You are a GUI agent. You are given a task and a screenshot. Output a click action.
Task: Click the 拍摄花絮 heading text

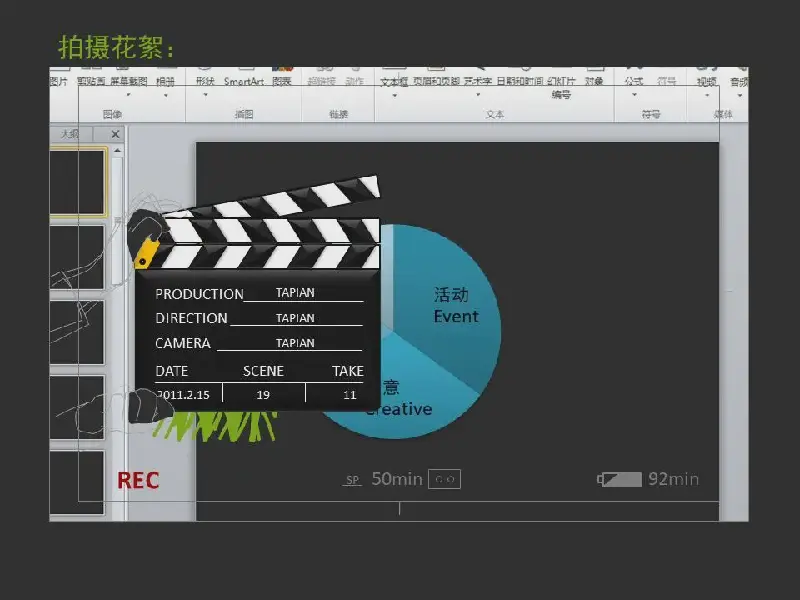pyautogui.click(x=116, y=47)
